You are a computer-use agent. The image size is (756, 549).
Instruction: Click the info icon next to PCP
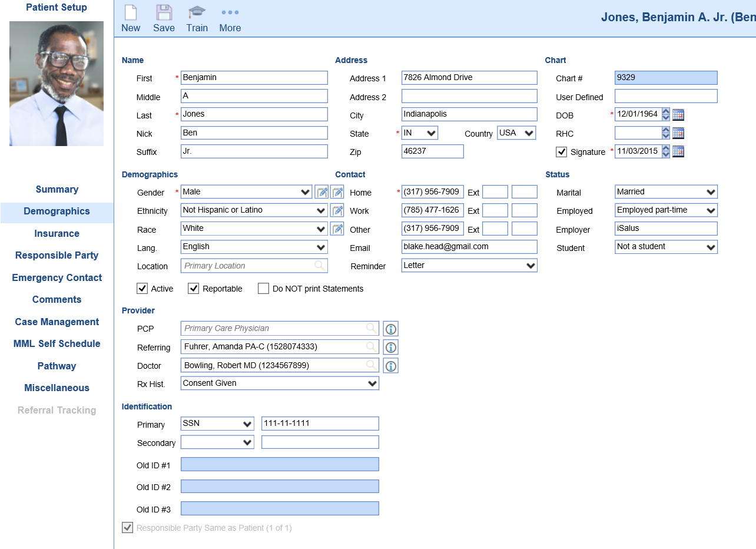click(390, 329)
